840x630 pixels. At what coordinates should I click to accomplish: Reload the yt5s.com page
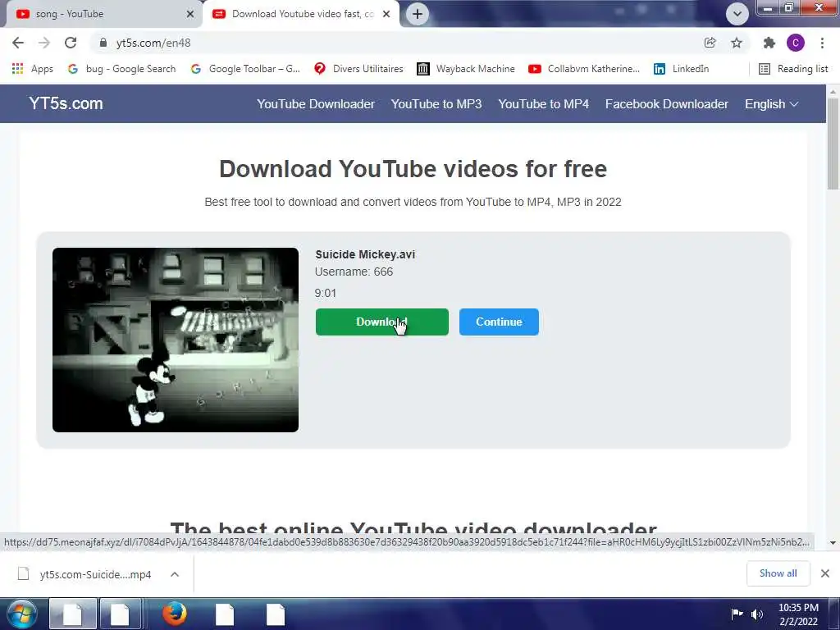(x=71, y=43)
